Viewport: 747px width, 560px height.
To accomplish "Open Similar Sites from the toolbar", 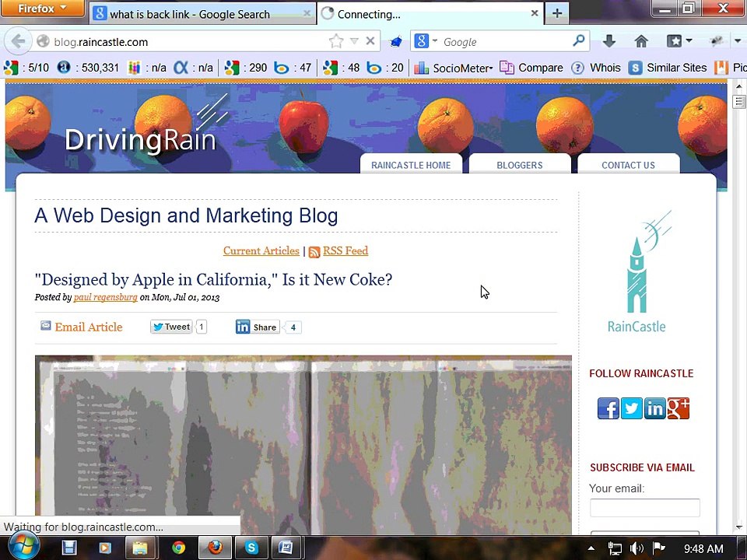I will [668, 68].
